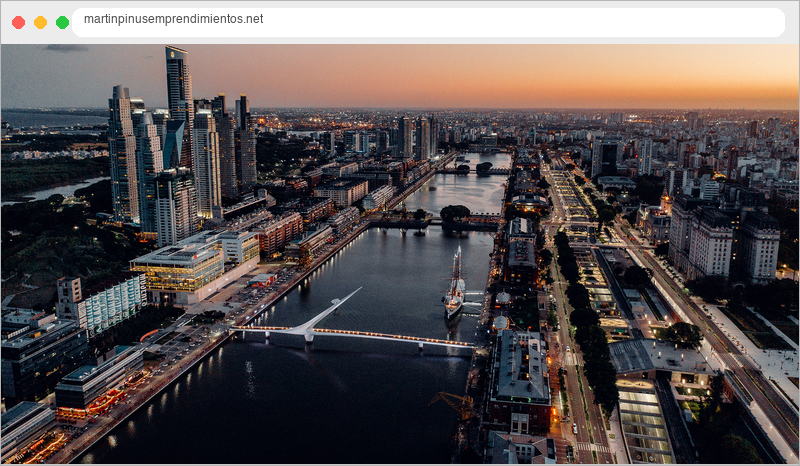Focus the address bar field
The width and height of the screenshot is (800, 466).
[428, 22]
